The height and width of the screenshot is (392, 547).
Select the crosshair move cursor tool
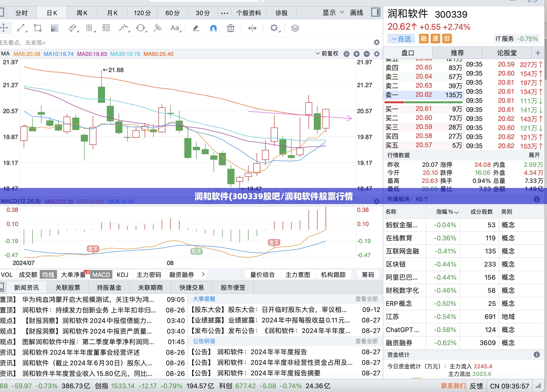4,28
